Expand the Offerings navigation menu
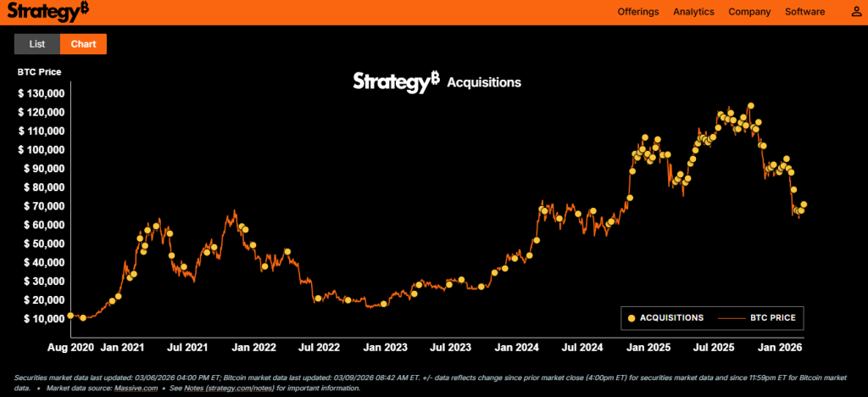 (x=638, y=12)
